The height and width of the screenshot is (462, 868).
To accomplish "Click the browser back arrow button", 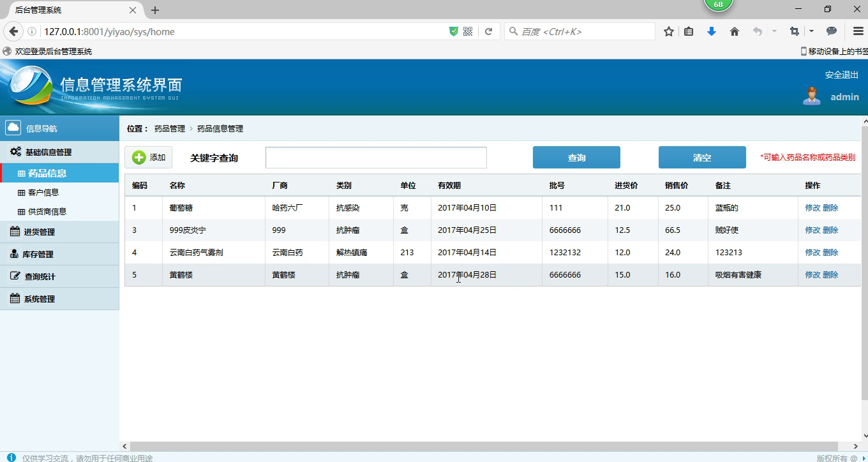I will [x=13, y=31].
